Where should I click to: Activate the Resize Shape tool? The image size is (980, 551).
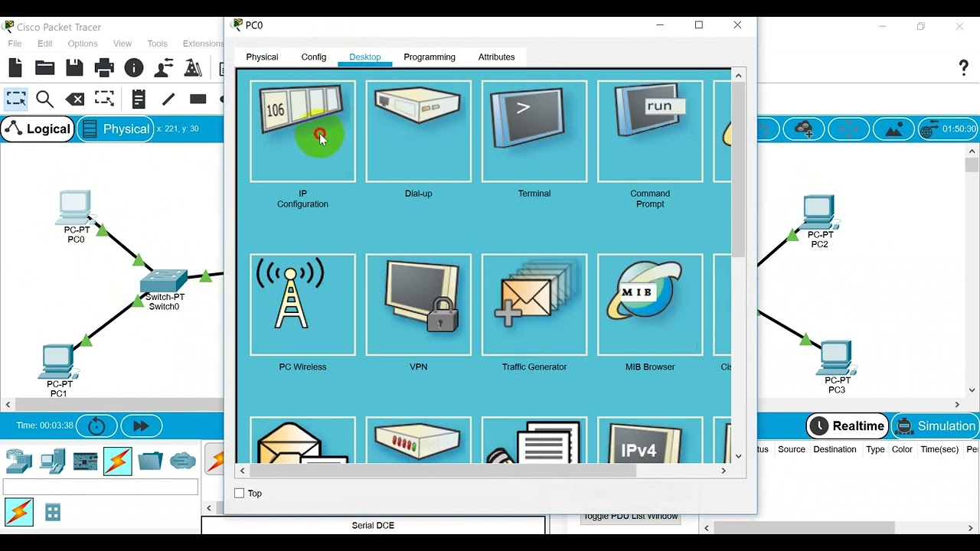pyautogui.click(x=104, y=99)
